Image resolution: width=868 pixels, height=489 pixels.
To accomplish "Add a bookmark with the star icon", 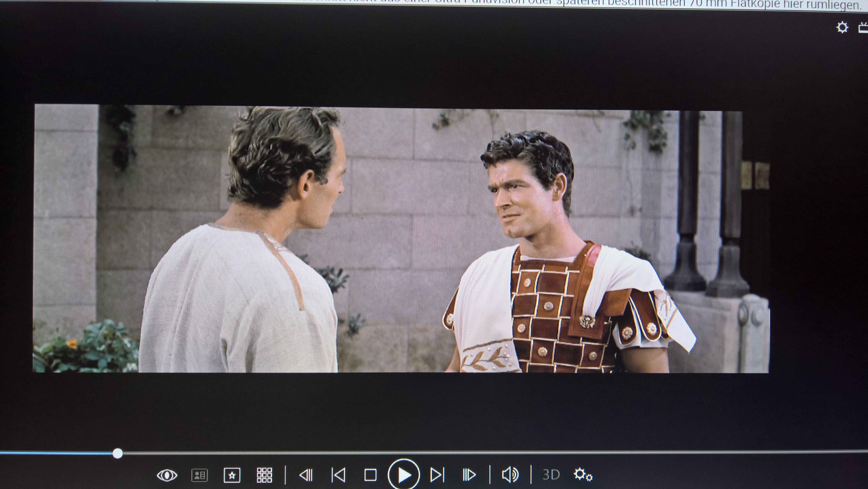I will 232,476.
